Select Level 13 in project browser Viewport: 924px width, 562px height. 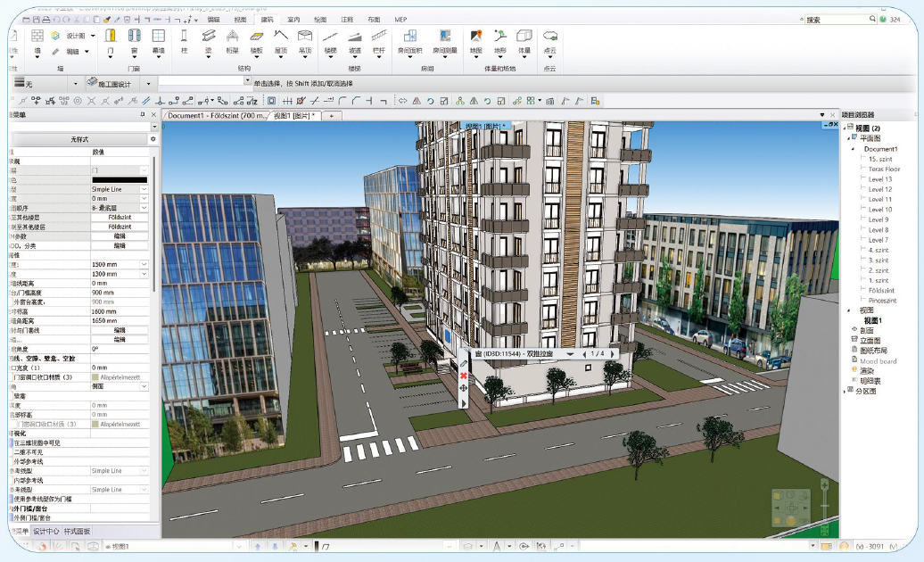(x=879, y=178)
